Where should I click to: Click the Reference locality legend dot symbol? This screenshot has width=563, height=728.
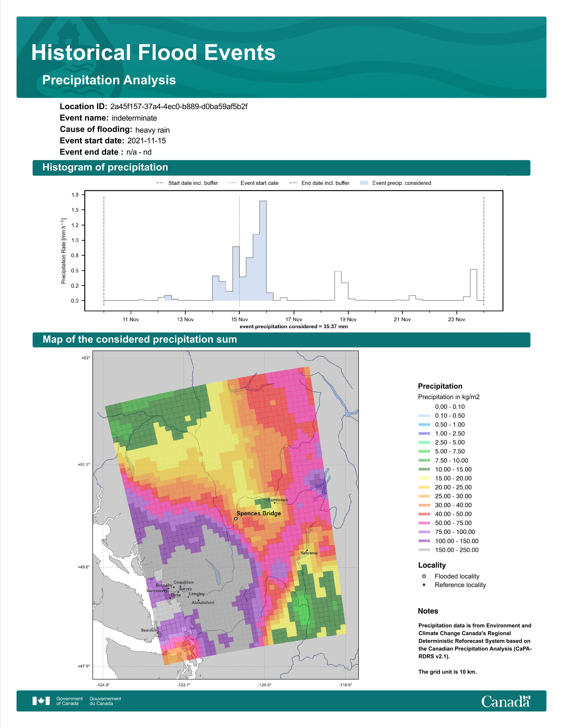[424, 585]
